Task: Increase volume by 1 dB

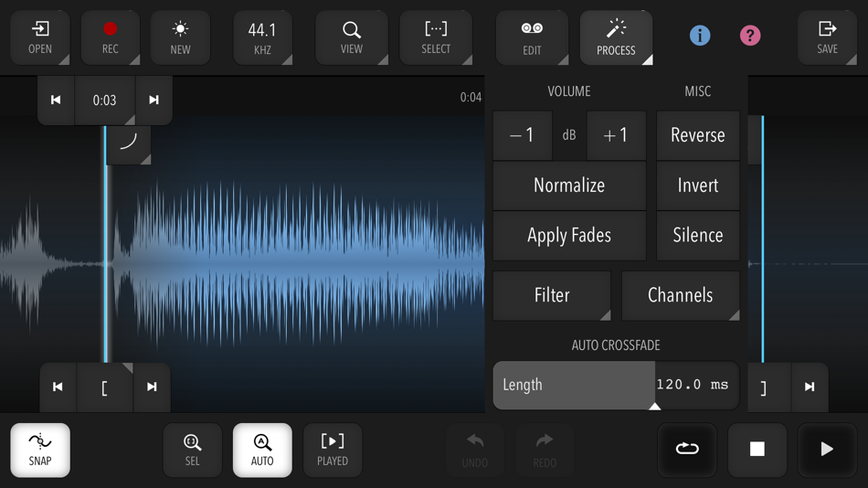Action: pyautogui.click(x=616, y=135)
